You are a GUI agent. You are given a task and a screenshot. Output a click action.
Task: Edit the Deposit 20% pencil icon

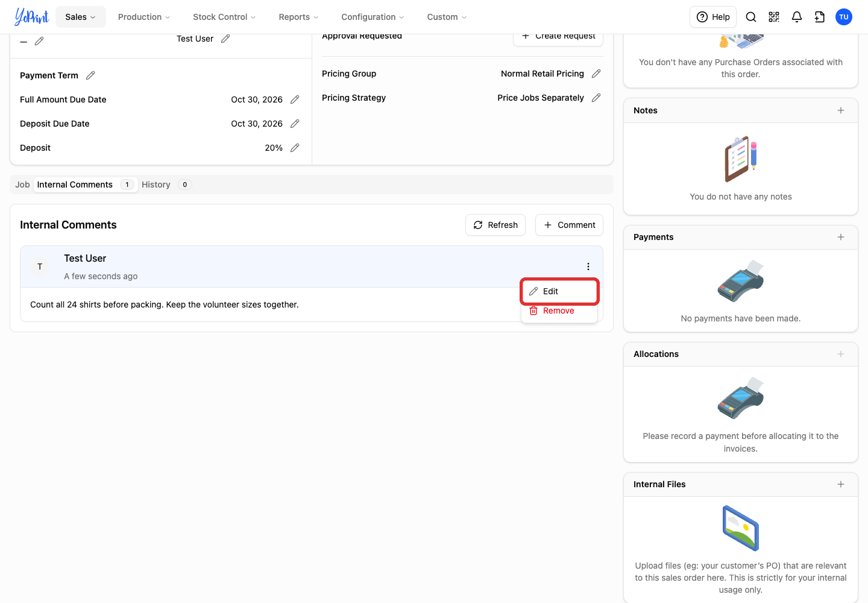[x=295, y=148]
